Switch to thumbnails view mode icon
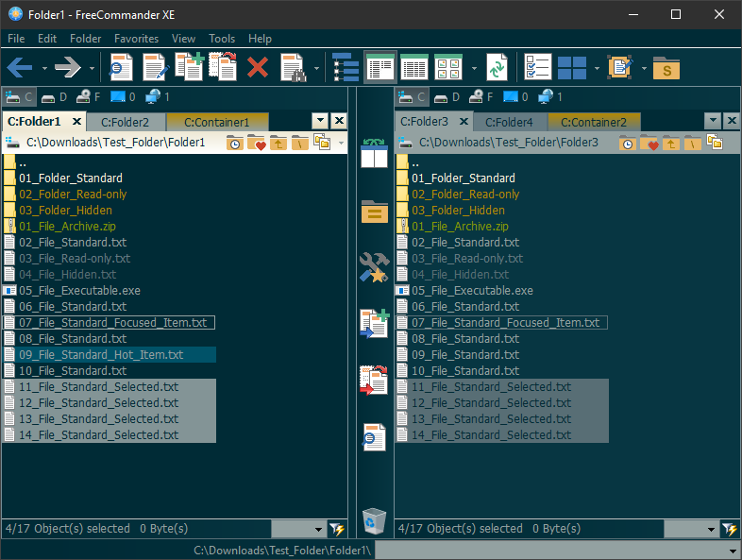This screenshot has height=560, width=742. pos(448,68)
